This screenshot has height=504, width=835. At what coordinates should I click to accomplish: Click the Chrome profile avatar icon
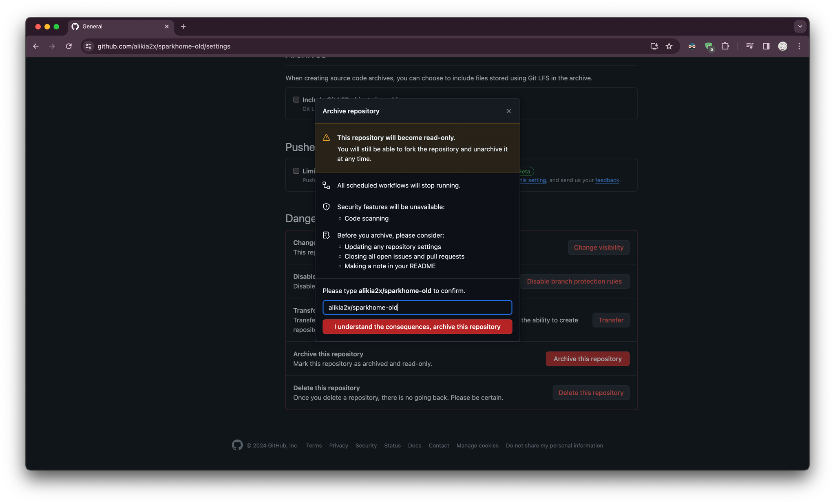click(782, 46)
